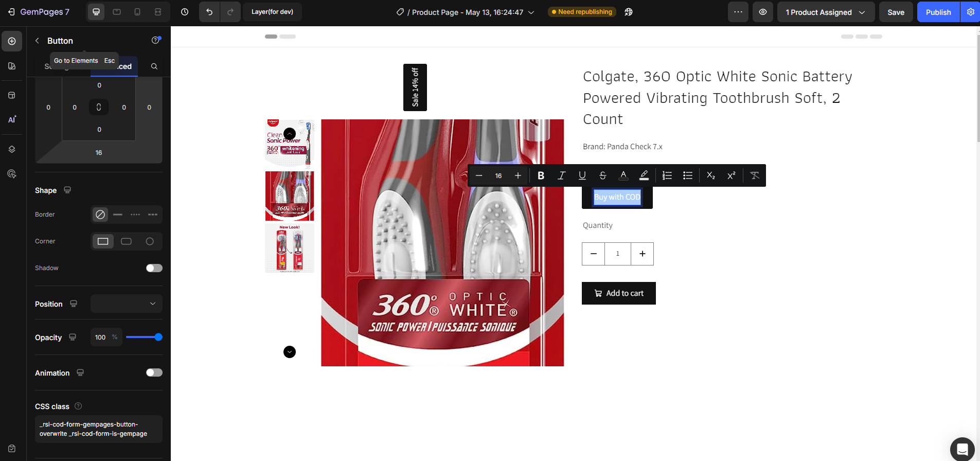Image resolution: width=980 pixels, height=461 pixels.
Task: Insert a numbered list
Action: 667,175
